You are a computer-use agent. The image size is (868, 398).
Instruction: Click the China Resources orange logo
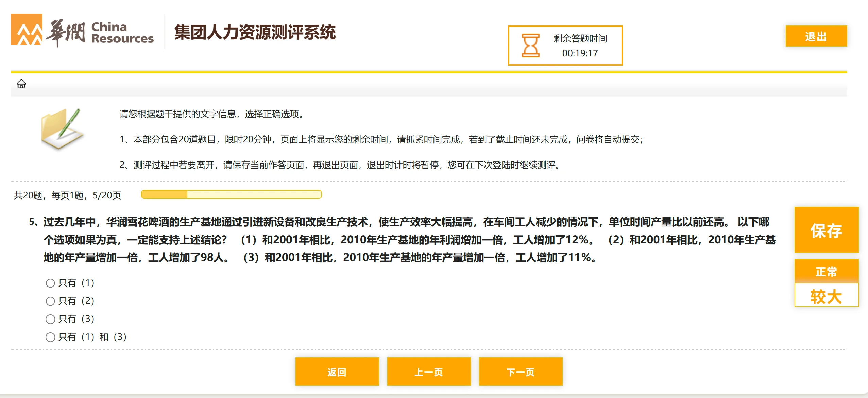pos(27,30)
